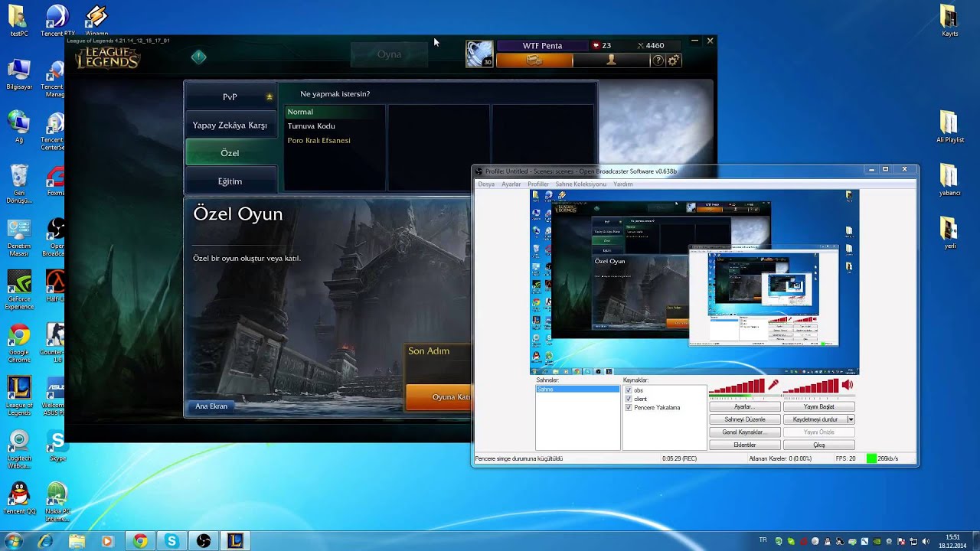Viewport: 980px width, 551px height.
Task: Launch Tencent QQ desktop shortcut
Action: (19, 498)
